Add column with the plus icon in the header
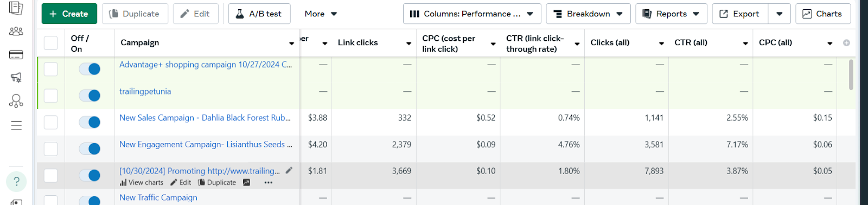This screenshot has width=868, height=205. [846, 43]
